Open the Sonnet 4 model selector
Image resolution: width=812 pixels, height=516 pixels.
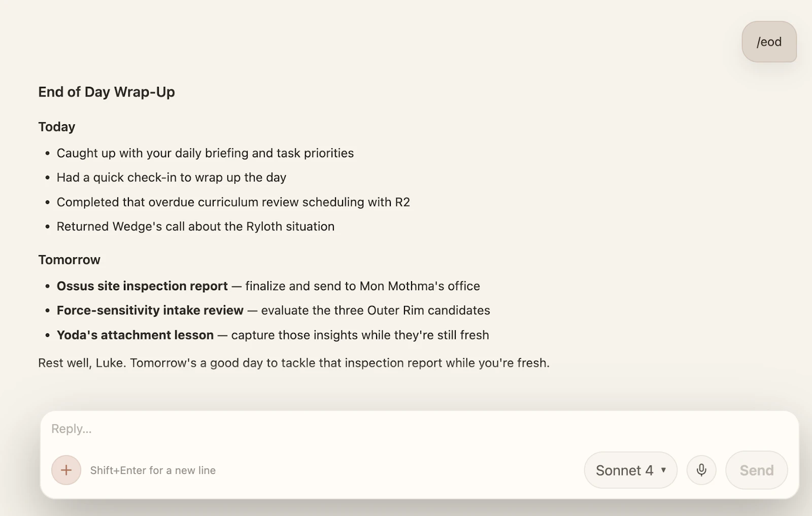tap(630, 470)
